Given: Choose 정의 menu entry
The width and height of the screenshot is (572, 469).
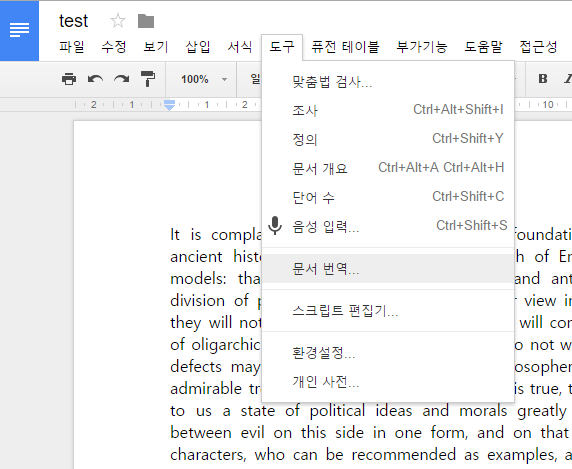Looking at the screenshot, I should (x=388, y=139).
